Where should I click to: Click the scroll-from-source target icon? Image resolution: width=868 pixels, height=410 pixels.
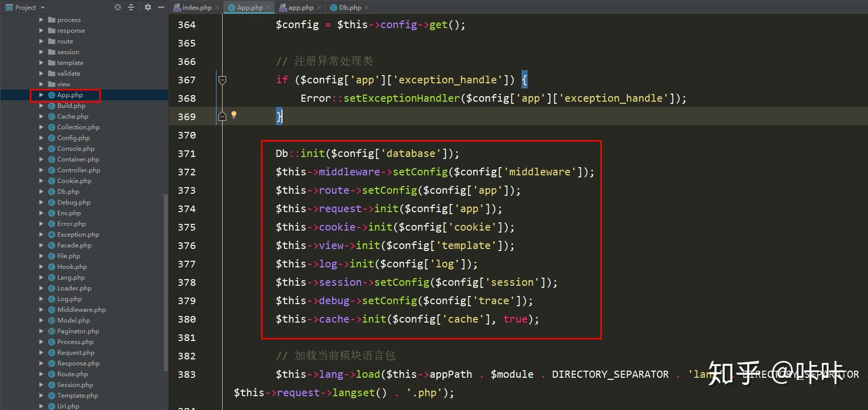point(118,7)
